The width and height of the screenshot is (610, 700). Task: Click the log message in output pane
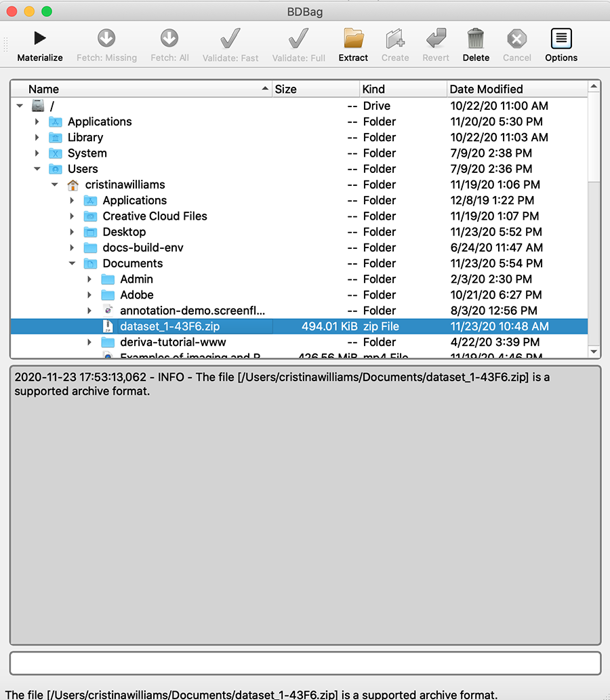pos(282,384)
